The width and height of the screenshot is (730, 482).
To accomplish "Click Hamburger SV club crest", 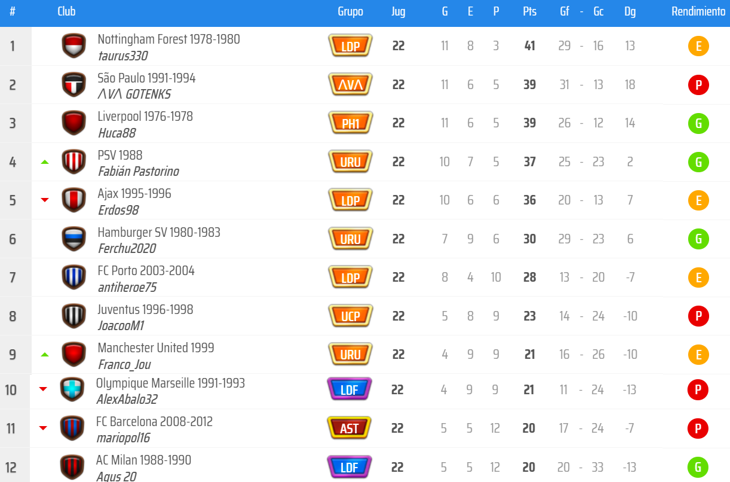I will coord(74,239).
